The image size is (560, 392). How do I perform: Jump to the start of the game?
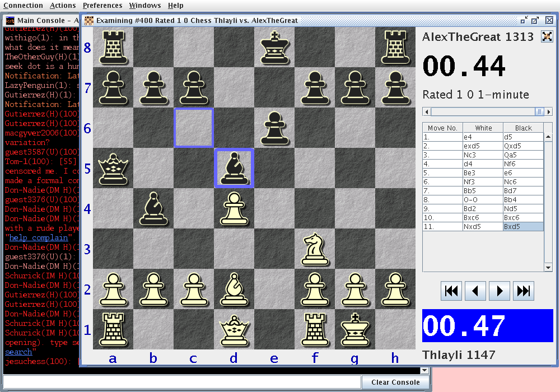click(451, 291)
